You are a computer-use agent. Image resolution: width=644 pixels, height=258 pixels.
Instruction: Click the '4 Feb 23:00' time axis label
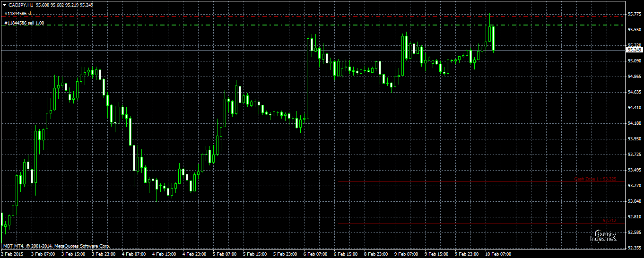[x=194, y=254]
